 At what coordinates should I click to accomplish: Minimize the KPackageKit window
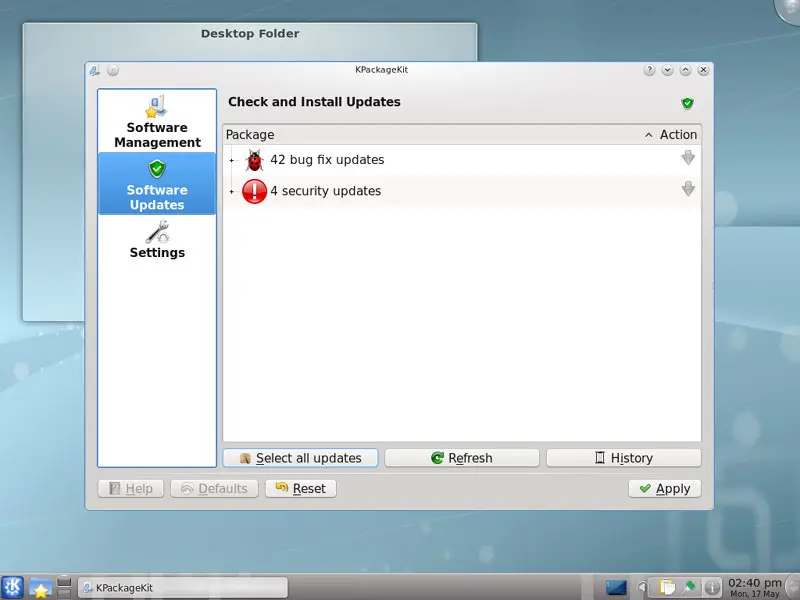667,70
